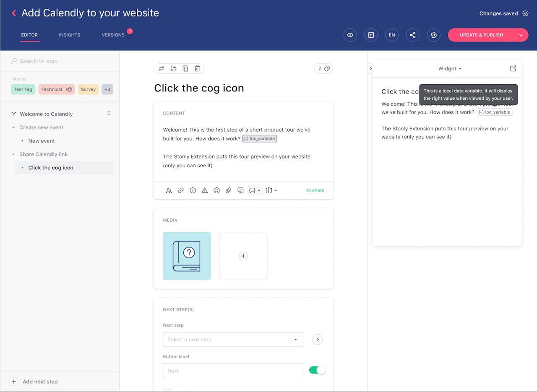Open arrow next to Update & Publish

(x=521, y=35)
